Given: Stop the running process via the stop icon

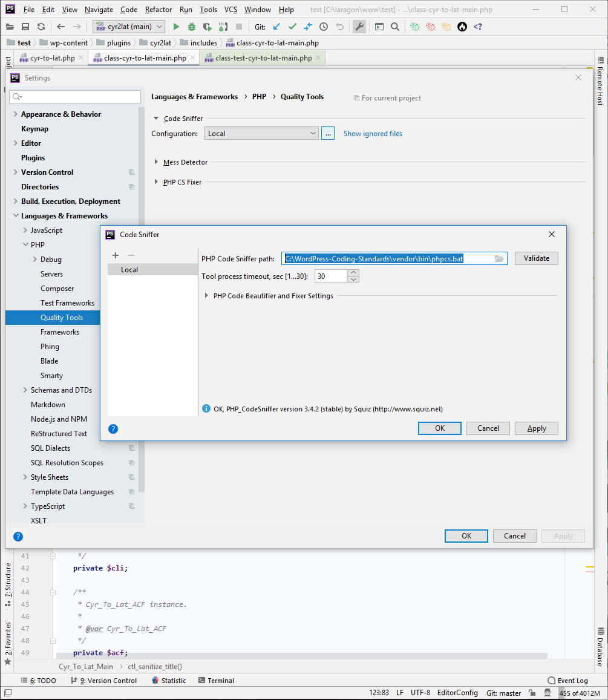Looking at the screenshot, I should point(239,27).
